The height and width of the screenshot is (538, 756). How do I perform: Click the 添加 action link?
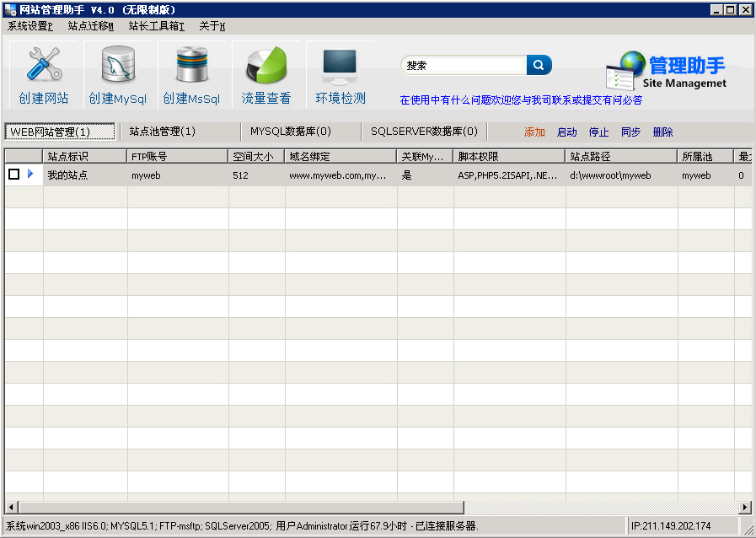click(x=534, y=132)
